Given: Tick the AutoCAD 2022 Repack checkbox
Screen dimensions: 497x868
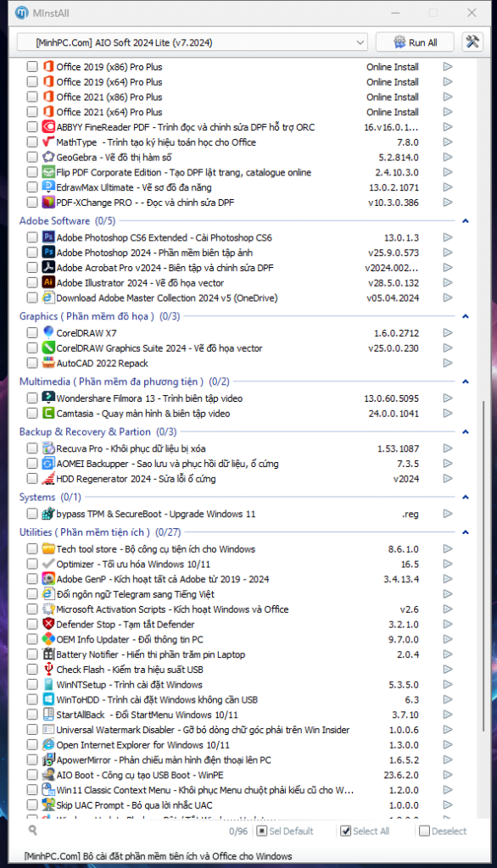Looking at the screenshot, I should tap(32, 363).
